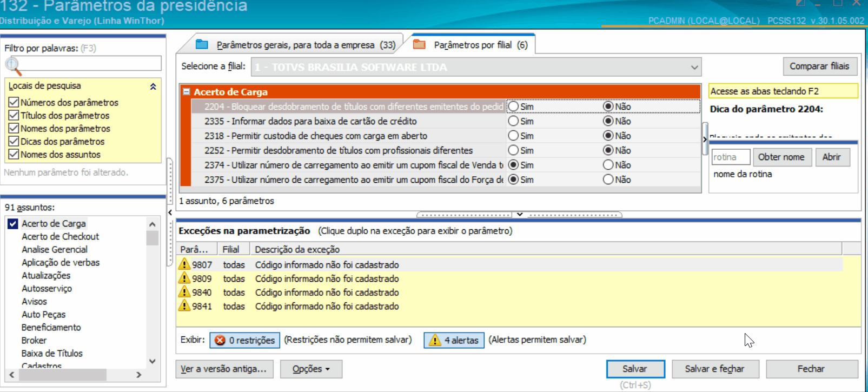Collapse the Locais de pesquisa panel
Screen dimensions: 868x392
click(153, 86)
